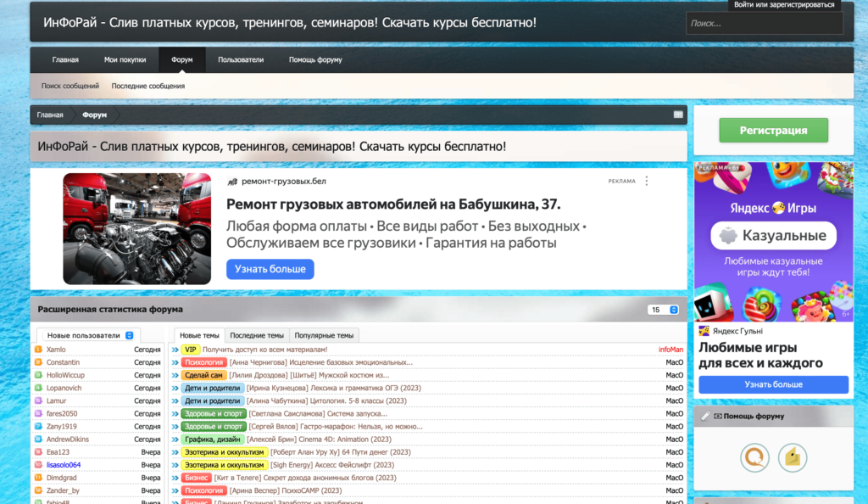Image resolution: width=868 pixels, height=504 pixels.
Task: Click the Яндекс Игры banner image
Action: point(773,242)
